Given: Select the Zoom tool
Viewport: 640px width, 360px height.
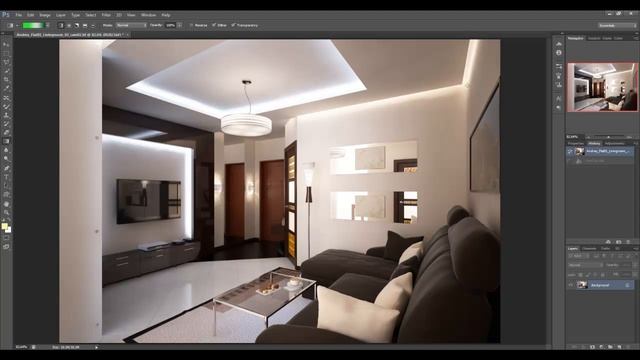Looking at the screenshot, I should click(6, 212).
